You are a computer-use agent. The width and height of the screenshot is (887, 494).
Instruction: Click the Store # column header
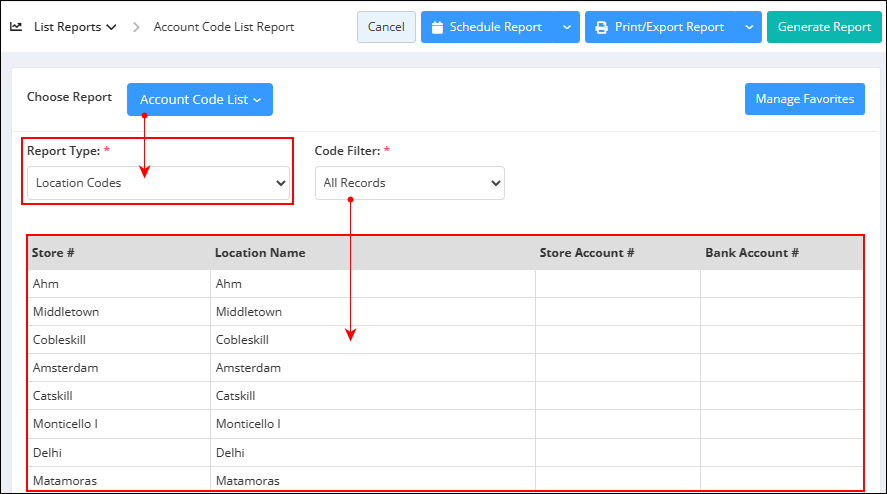click(x=53, y=253)
